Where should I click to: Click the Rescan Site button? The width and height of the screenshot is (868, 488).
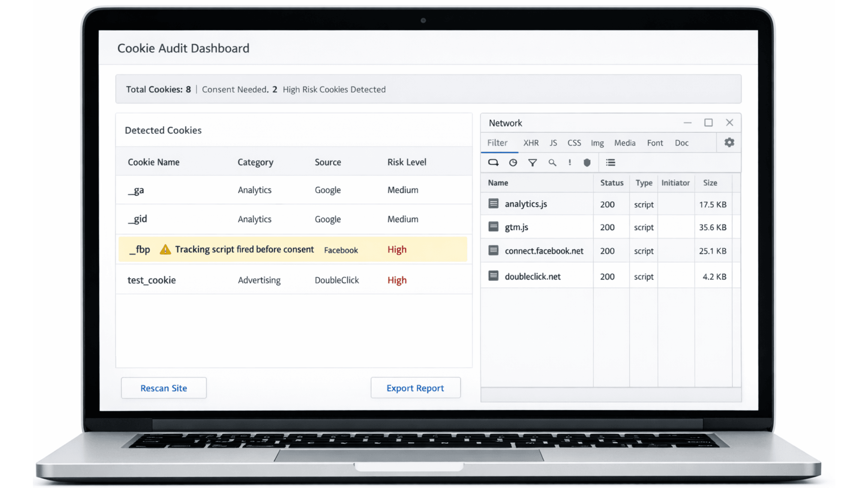pyautogui.click(x=164, y=388)
